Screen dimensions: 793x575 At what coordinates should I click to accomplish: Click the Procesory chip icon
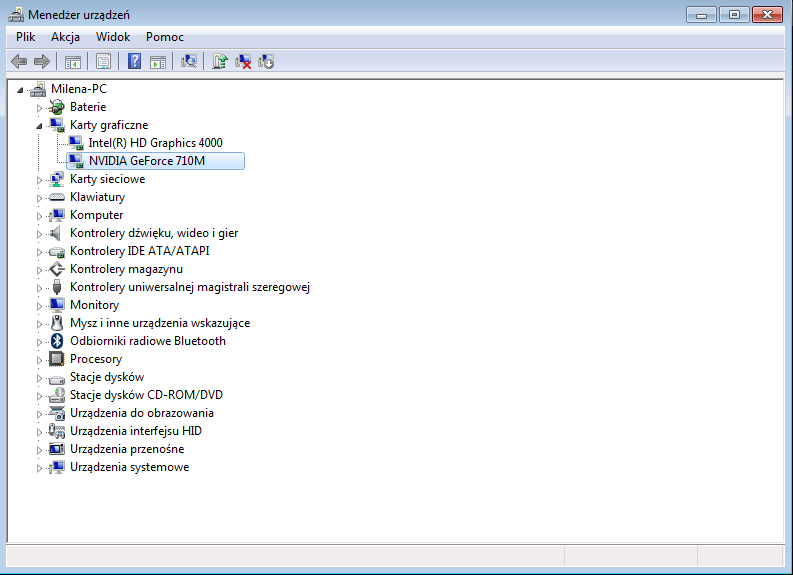pos(57,359)
